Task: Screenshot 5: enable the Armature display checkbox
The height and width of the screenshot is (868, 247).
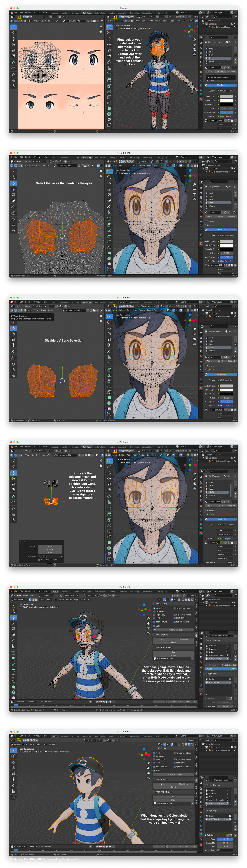Action: coord(154,611)
